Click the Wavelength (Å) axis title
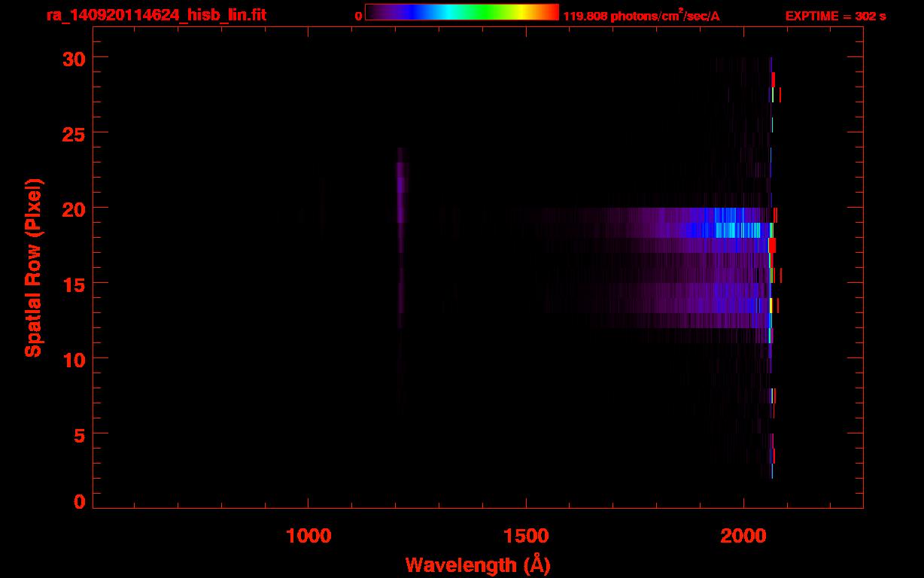 coord(478,564)
